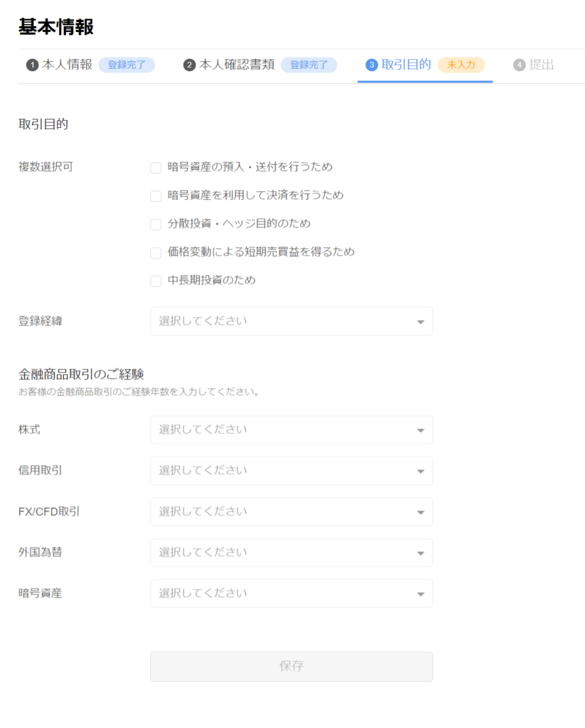This screenshot has width=585, height=728.
Task: Click the 外国為替 field label
Action: pyautogui.click(x=41, y=552)
